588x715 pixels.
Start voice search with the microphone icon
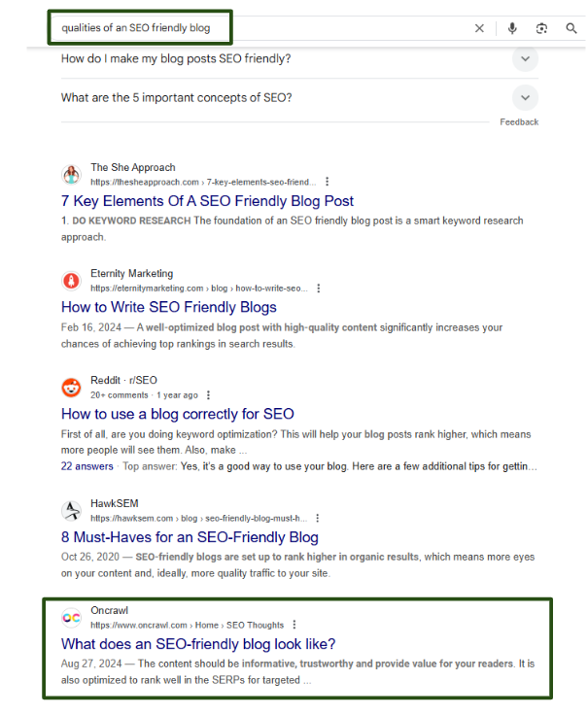pyautogui.click(x=512, y=28)
